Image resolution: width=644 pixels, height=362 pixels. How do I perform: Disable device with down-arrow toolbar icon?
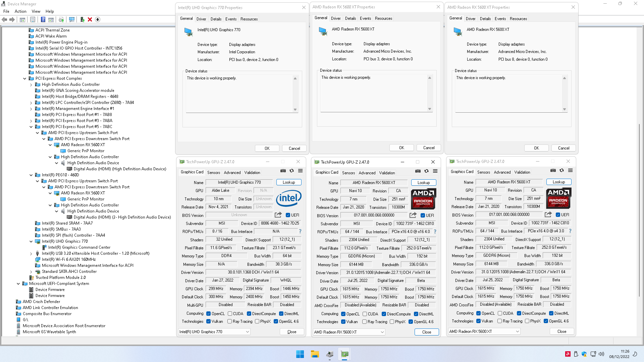click(x=98, y=19)
